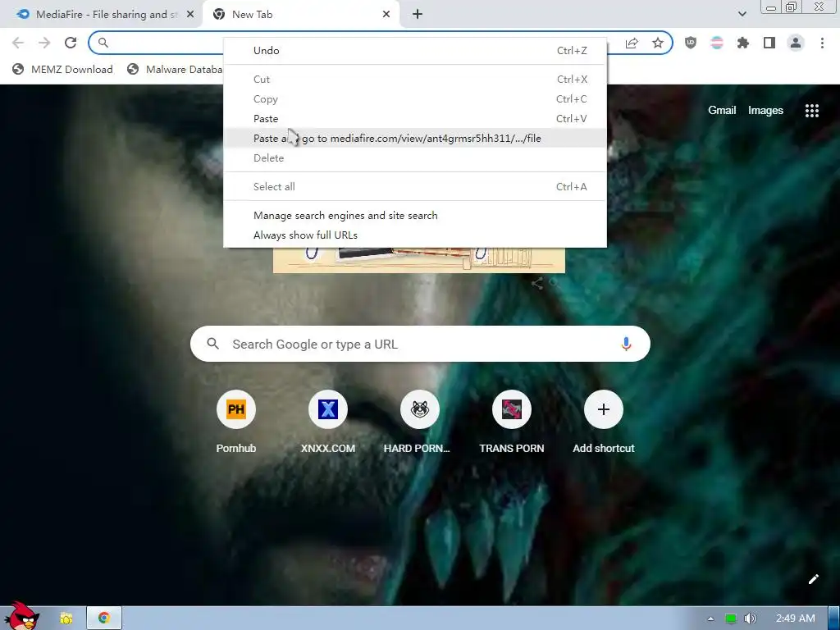Click the Search Google or type a URL box
This screenshot has width=840, height=630.
420,344
